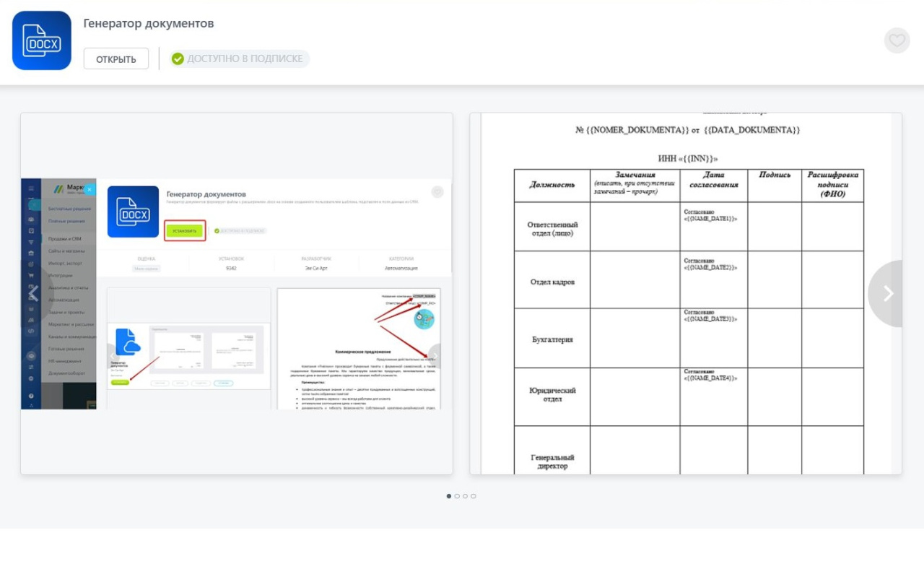Select the second carousel pagination dot
Screen dimensions: 924x569
(457, 496)
